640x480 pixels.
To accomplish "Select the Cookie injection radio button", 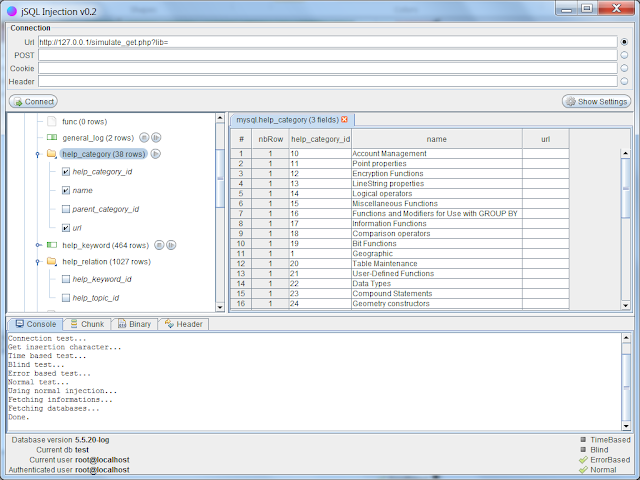I will [624, 68].
